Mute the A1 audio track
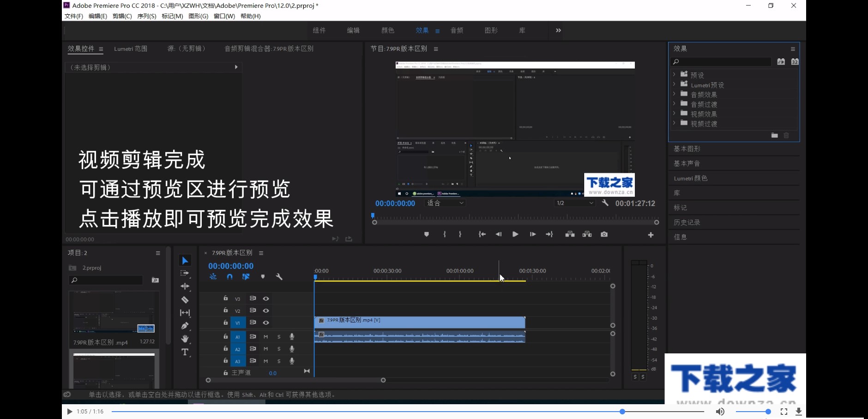 (x=265, y=337)
